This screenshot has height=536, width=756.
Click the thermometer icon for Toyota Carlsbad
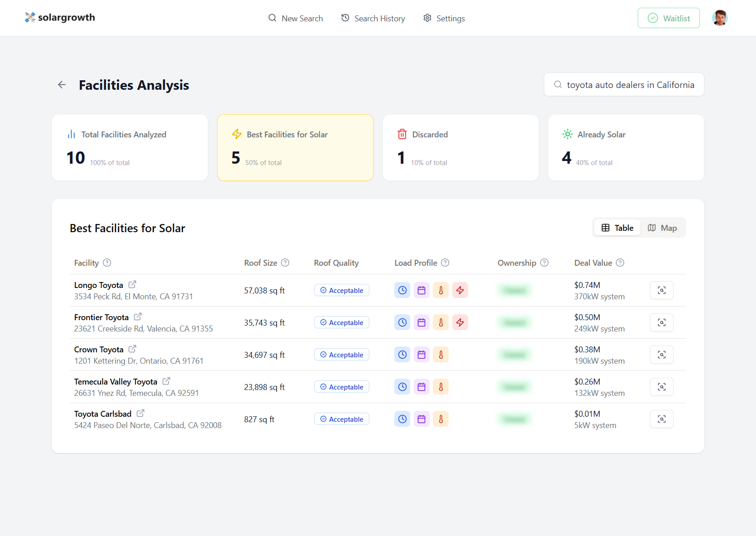tap(441, 419)
